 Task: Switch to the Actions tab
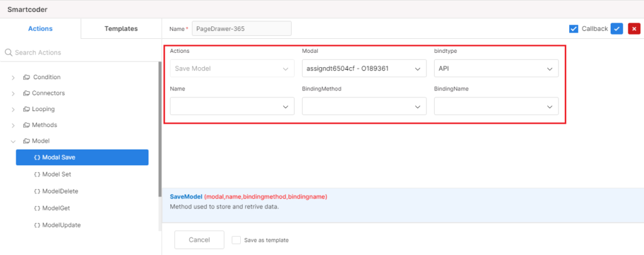click(x=40, y=29)
